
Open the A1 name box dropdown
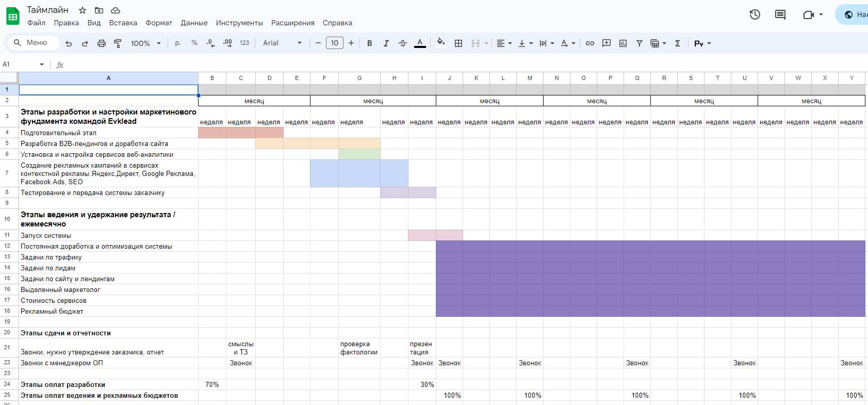coord(42,64)
